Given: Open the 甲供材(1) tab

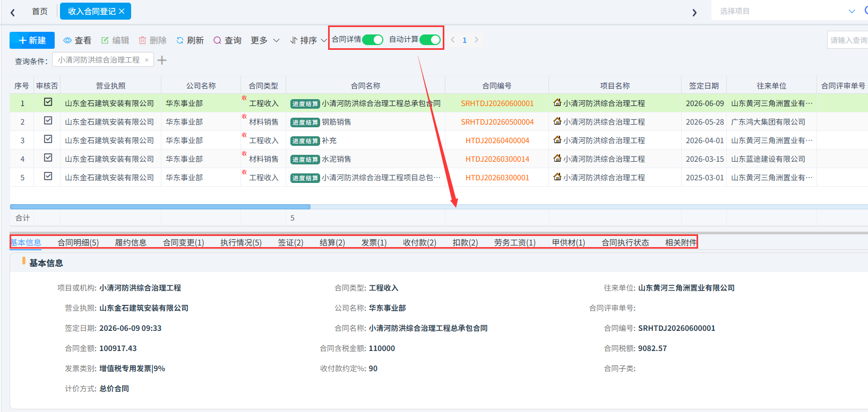Looking at the screenshot, I should tap(569, 242).
